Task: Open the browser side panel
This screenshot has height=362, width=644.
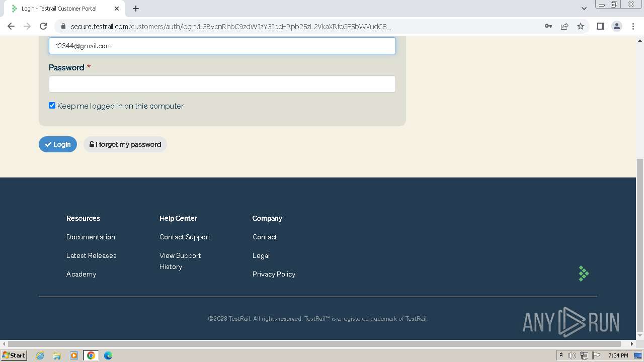Action: click(600, 26)
